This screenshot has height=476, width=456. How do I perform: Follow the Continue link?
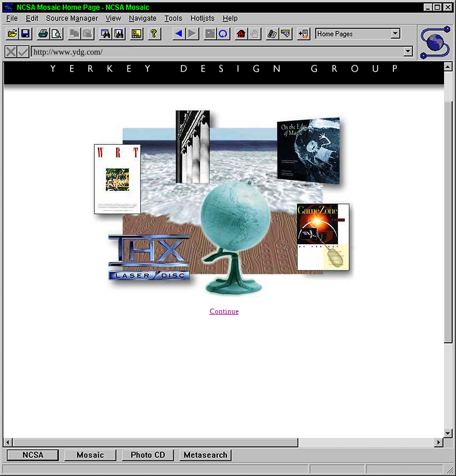pos(224,311)
